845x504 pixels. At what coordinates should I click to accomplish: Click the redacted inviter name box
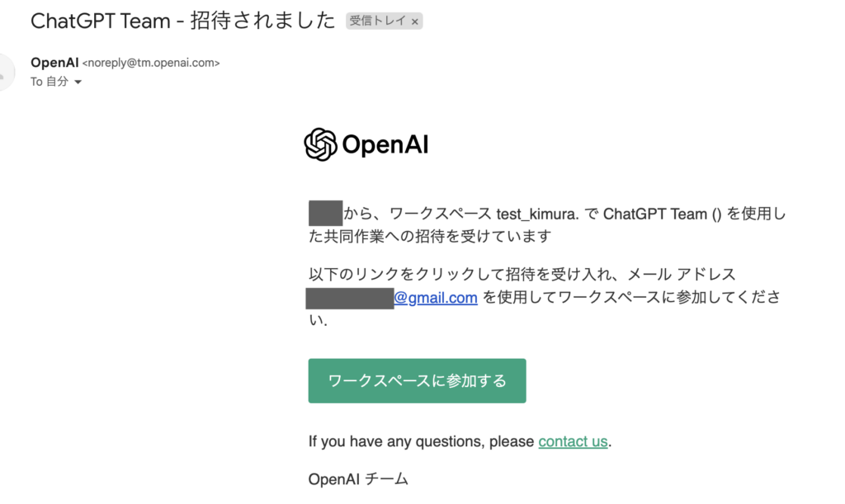(x=323, y=211)
